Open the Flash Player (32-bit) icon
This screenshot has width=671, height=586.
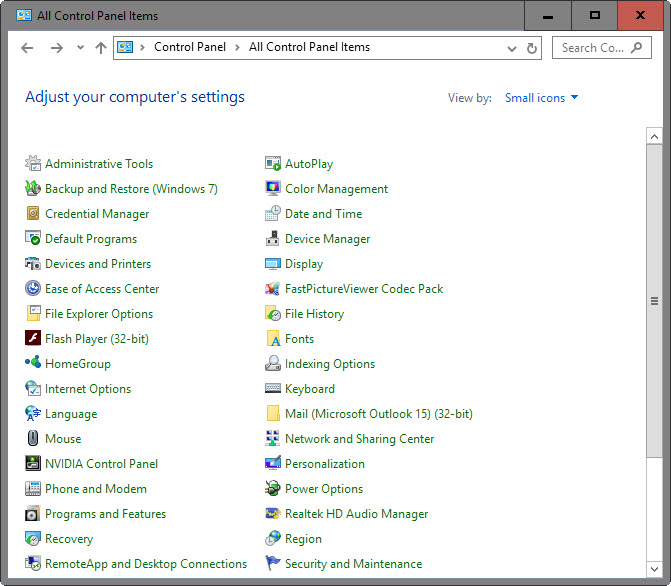33,338
